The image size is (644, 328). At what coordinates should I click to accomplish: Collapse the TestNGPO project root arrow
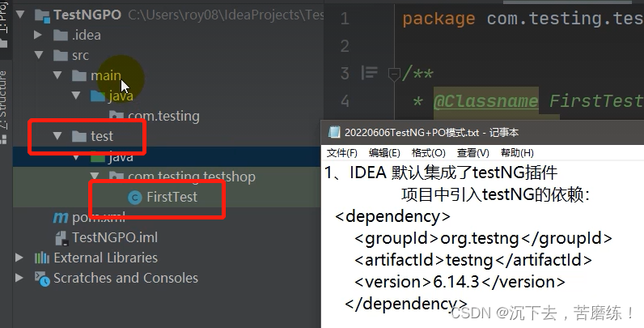(19, 15)
